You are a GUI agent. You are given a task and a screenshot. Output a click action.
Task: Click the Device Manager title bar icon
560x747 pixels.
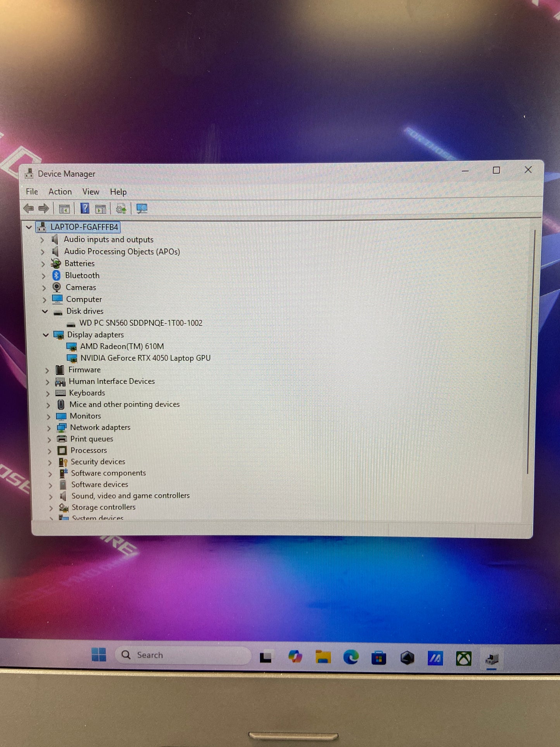click(x=29, y=174)
